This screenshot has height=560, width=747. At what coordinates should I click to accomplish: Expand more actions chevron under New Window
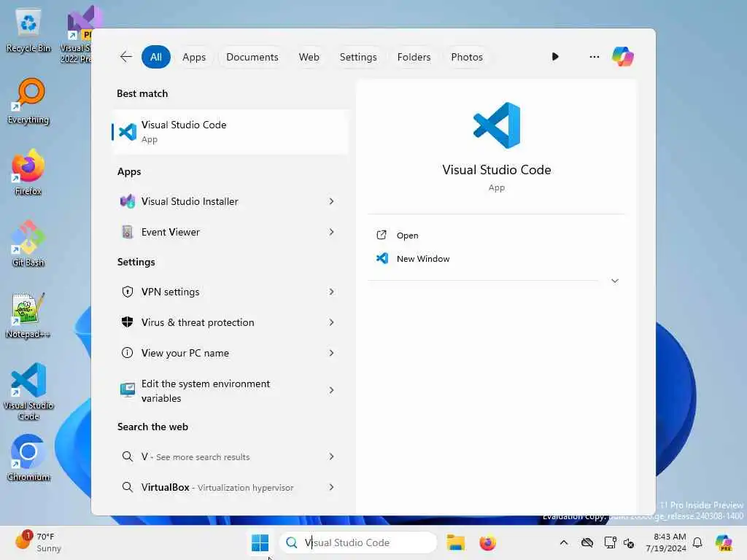point(614,281)
